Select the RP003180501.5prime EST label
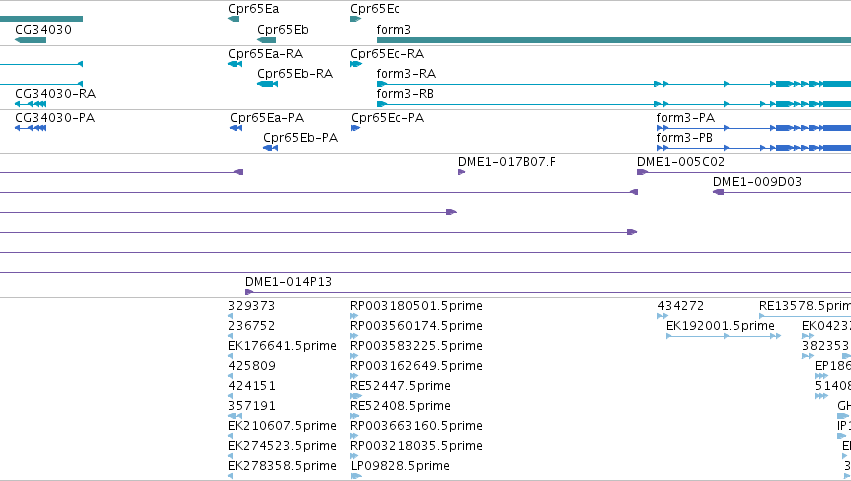 point(416,306)
